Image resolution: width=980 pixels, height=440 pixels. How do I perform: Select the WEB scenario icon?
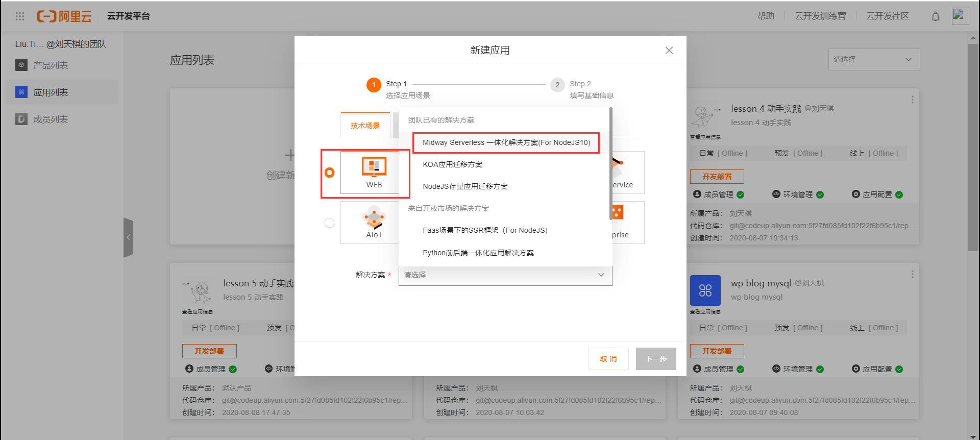click(x=374, y=166)
